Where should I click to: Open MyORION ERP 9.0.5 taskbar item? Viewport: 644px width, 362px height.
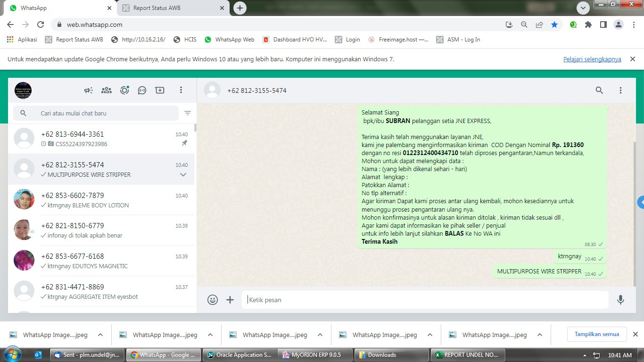tap(315, 355)
